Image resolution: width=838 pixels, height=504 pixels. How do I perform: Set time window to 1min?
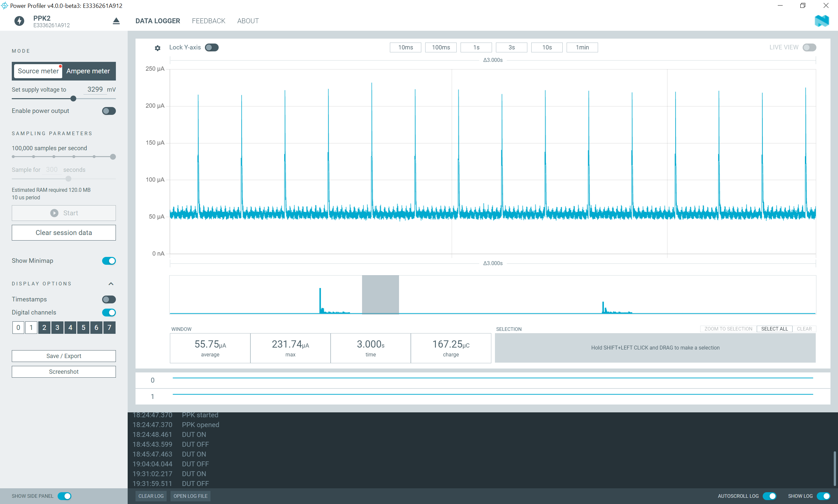tap(582, 47)
